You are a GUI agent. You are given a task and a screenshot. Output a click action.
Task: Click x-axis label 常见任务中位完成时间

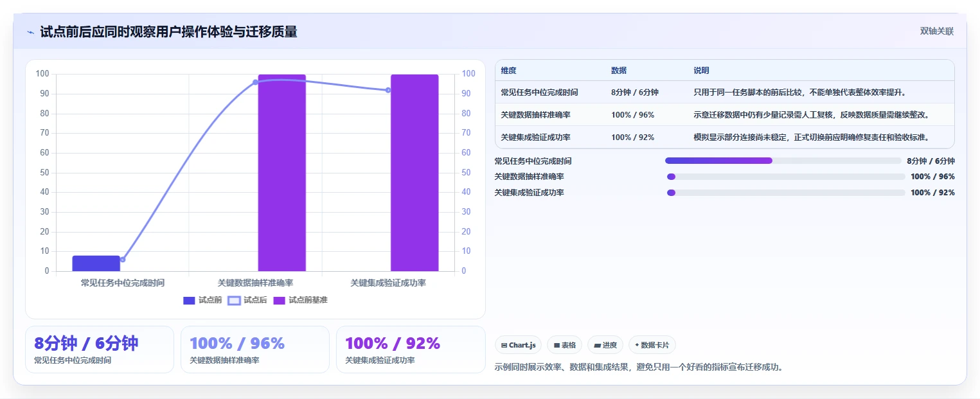pyautogui.click(x=123, y=283)
